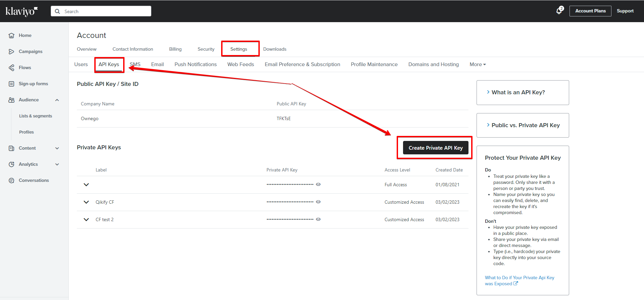This screenshot has width=644, height=300.
Task: Go to Profiles under Audience
Action: pyautogui.click(x=27, y=132)
